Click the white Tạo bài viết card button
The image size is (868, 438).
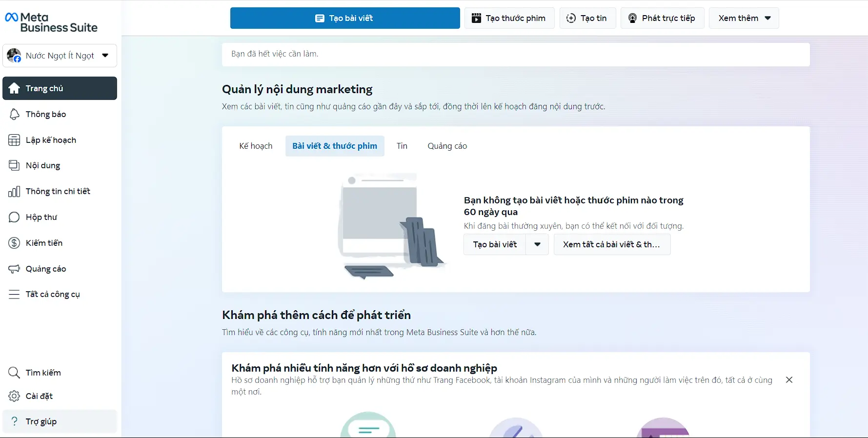(495, 244)
